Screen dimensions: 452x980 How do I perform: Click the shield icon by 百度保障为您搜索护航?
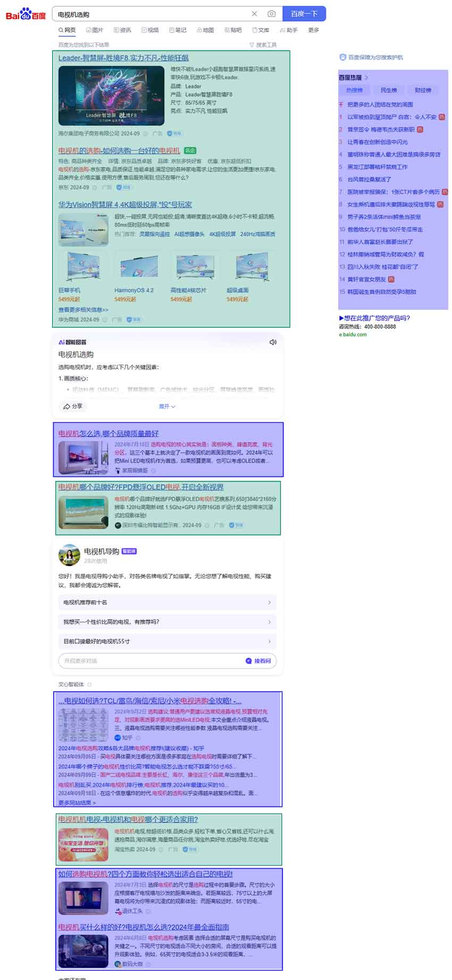pos(342,57)
